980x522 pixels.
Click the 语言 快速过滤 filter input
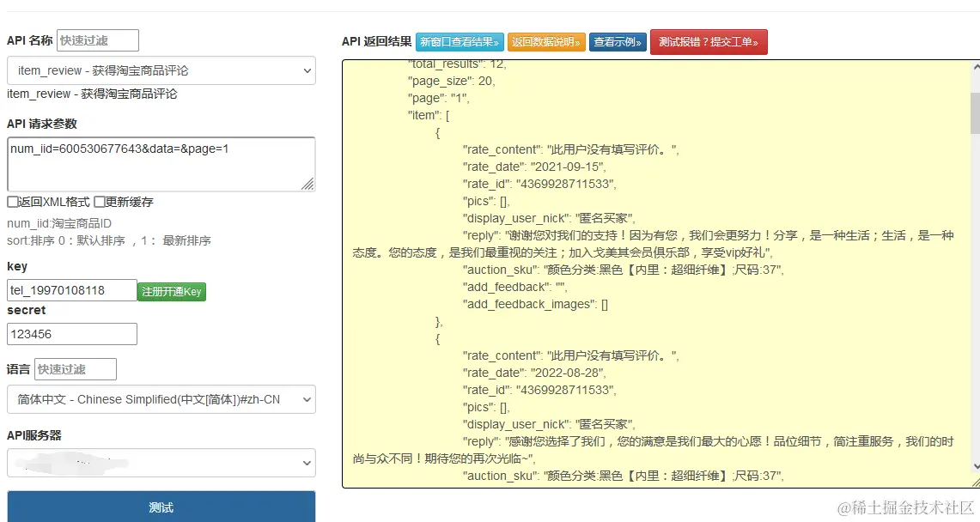(x=75, y=368)
